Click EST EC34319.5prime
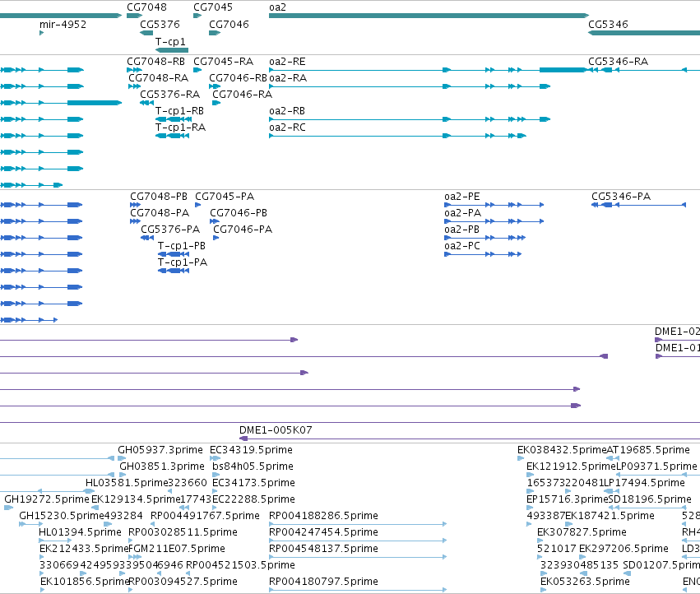 tap(252, 450)
